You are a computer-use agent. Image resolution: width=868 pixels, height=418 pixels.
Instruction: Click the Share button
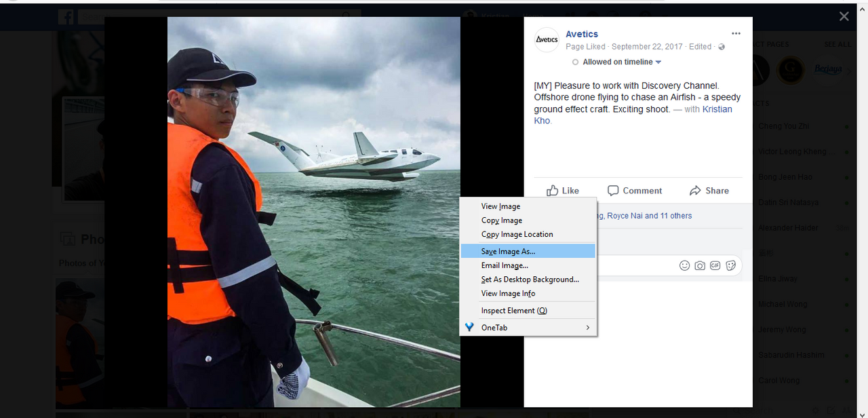[x=709, y=191]
